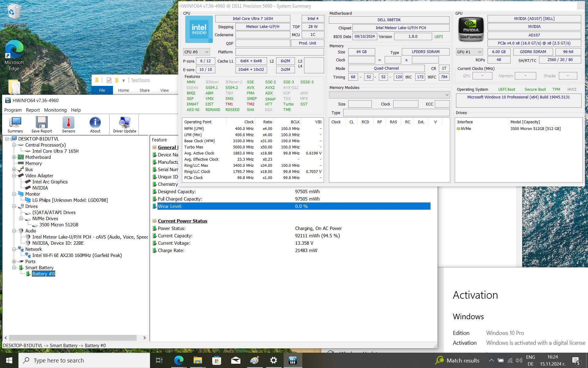Click the Charge Rate row

292,251
